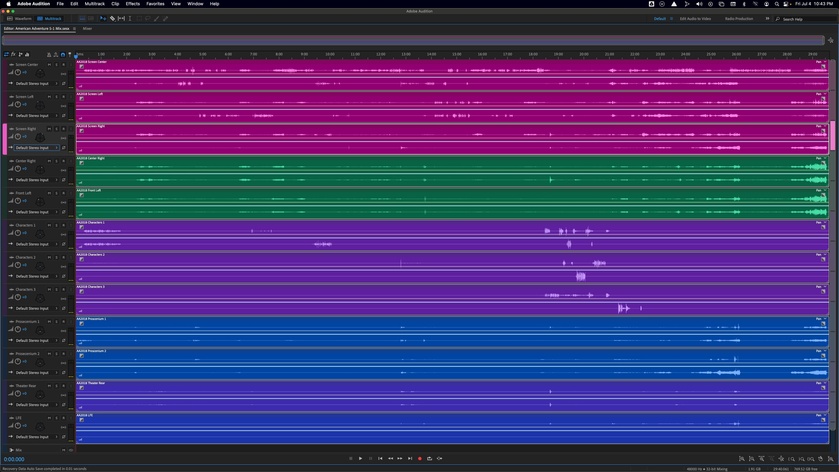Expand the workspace overflow chevrons
Viewport: 839px width, 472px height.
coord(767,19)
